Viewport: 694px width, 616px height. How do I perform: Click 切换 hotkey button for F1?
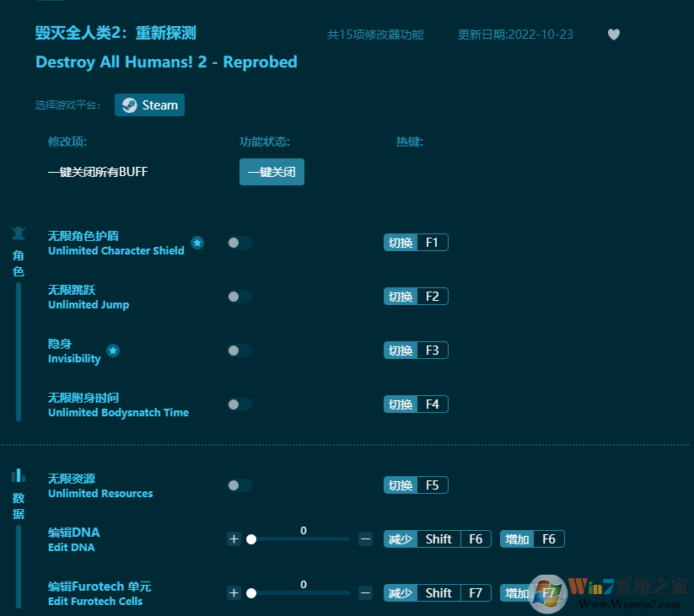[x=401, y=243]
